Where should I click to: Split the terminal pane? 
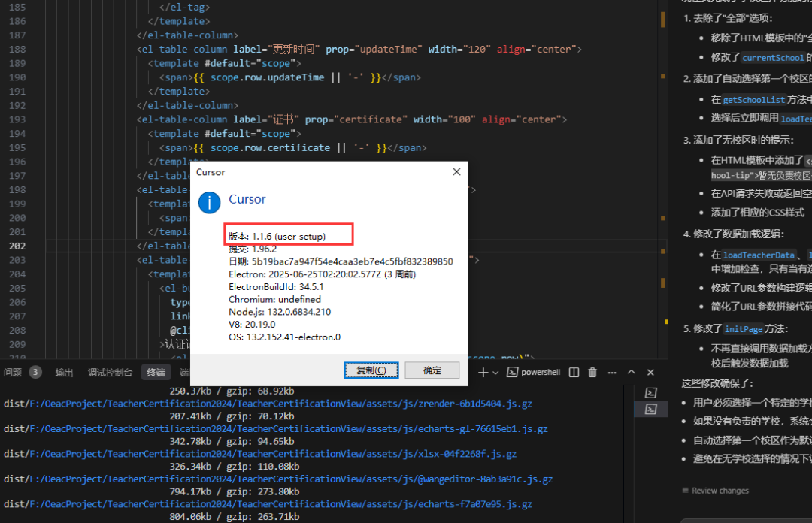tap(574, 373)
